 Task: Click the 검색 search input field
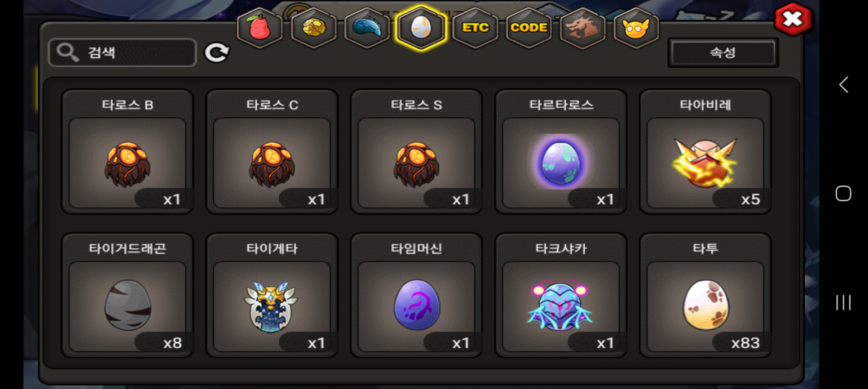pyautogui.click(x=123, y=53)
